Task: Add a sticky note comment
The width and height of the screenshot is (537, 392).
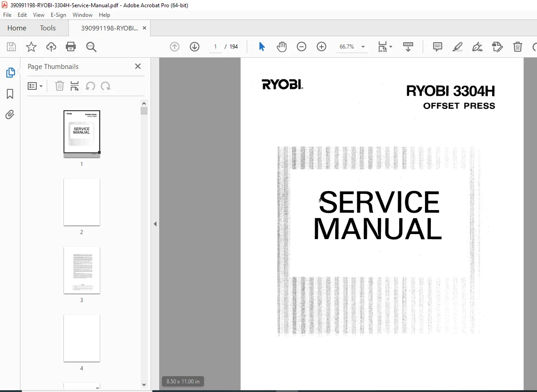Action: click(437, 47)
